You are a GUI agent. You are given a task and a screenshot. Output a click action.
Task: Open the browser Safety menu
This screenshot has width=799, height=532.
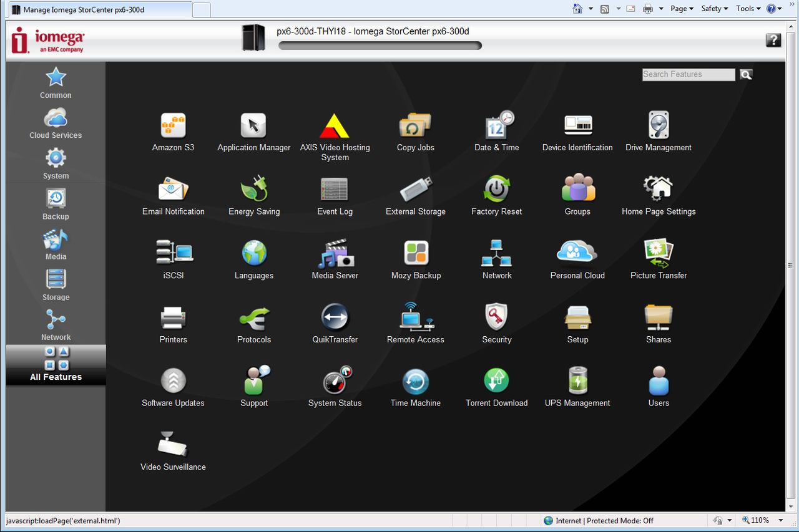click(715, 9)
